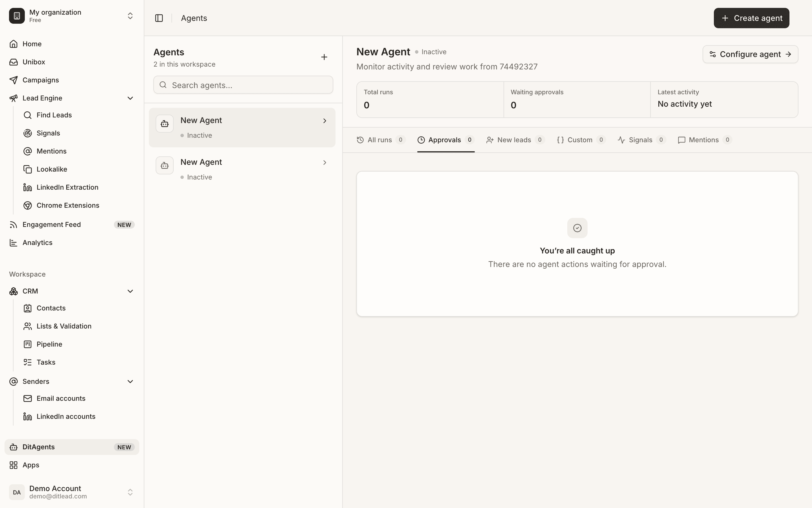
Task: Select the Approvals tab
Action: [x=446, y=140]
